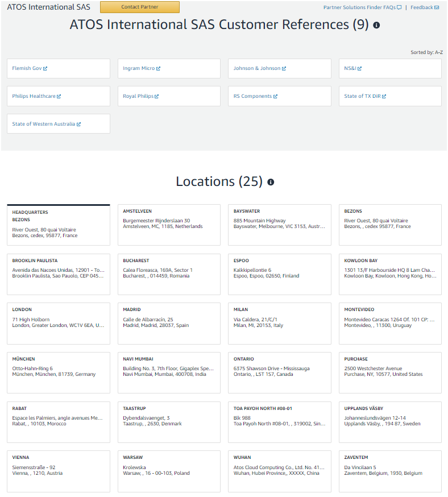Screen dimensions: 448x497
Task: Click the address '885 Mountain Highway'
Action: tap(259, 221)
